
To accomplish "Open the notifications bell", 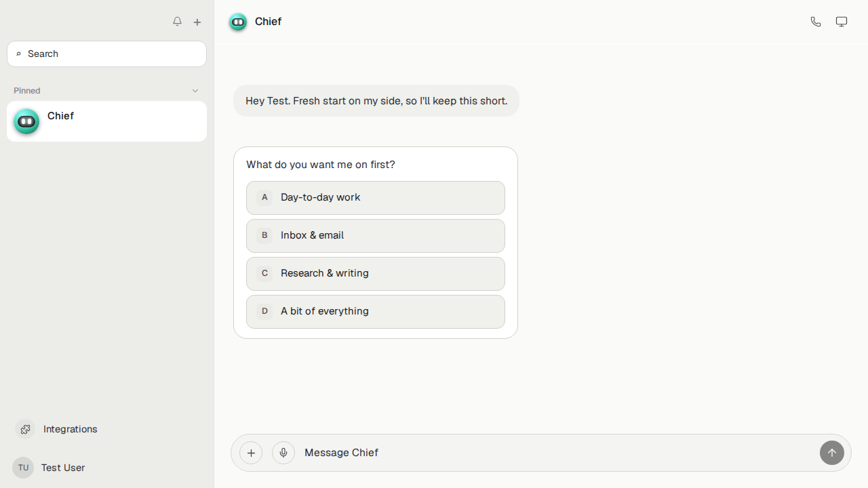I will (177, 22).
